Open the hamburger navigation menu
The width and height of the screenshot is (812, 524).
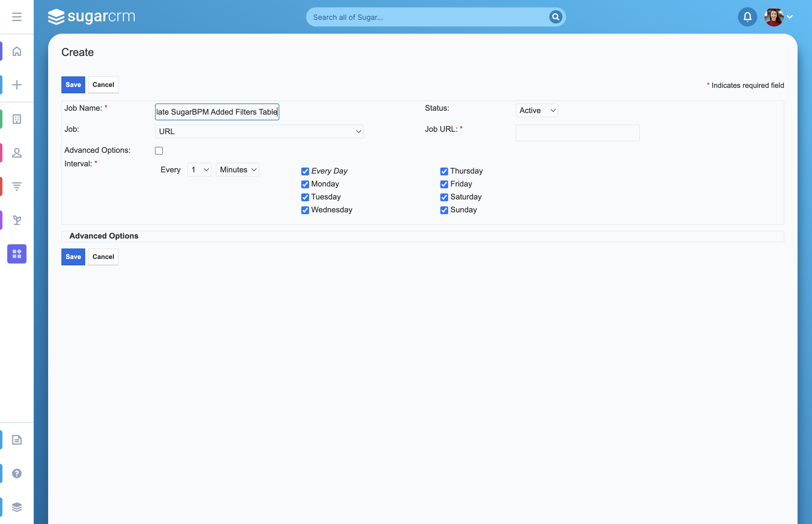tap(17, 17)
